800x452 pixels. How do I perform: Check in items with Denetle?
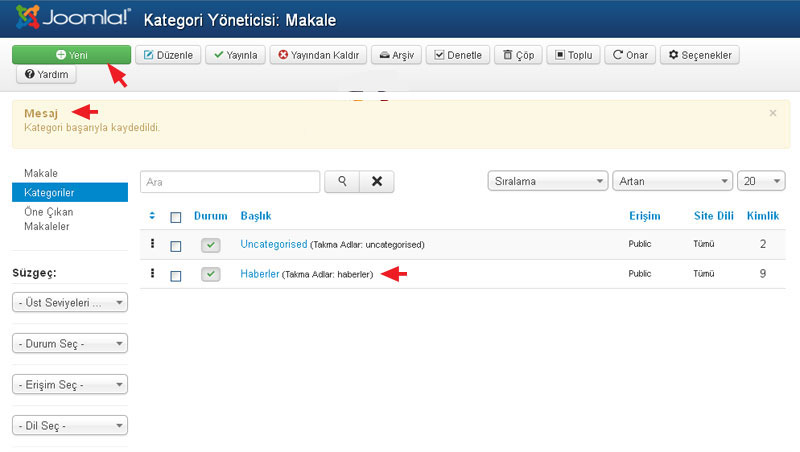(458, 55)
